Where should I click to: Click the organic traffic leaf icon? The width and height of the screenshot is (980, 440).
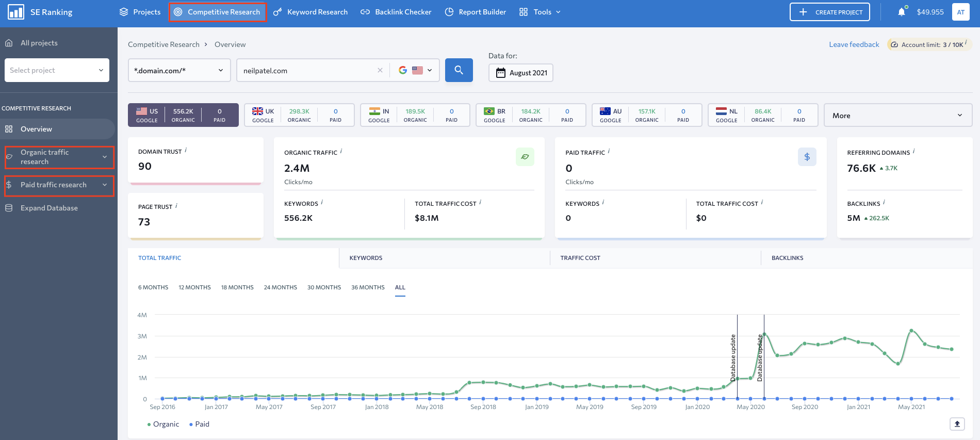(525, 157)
